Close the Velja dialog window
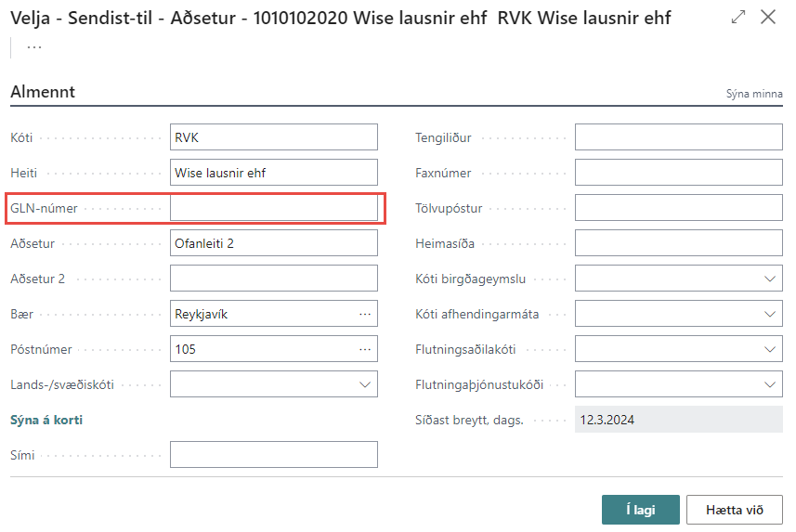796x532 pixels. [x=768, y=18]
